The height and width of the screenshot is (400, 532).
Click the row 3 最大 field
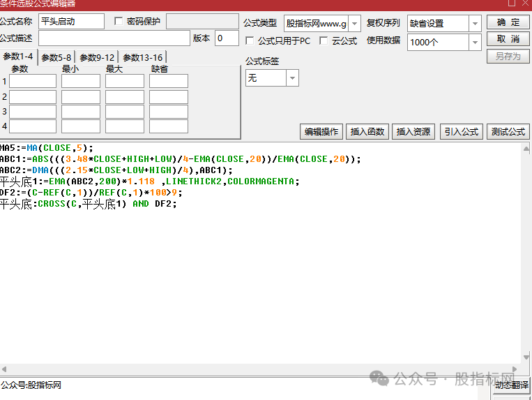pyautogui.click(x=125, y=112)
